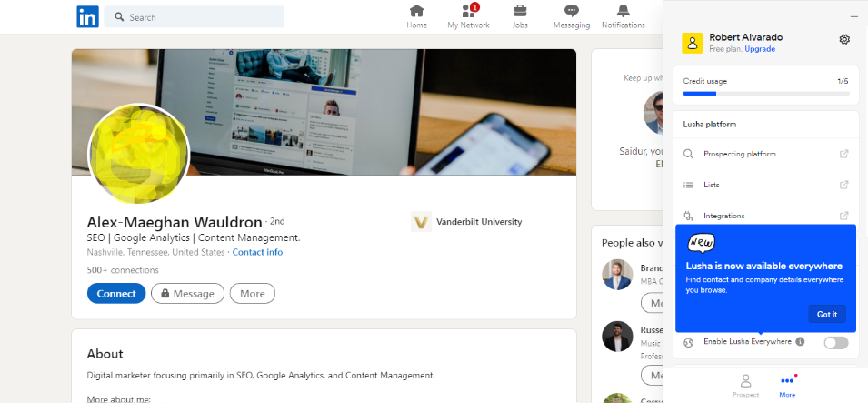
Task: Click external link icon beside Lists
Action: pos(844,186)
